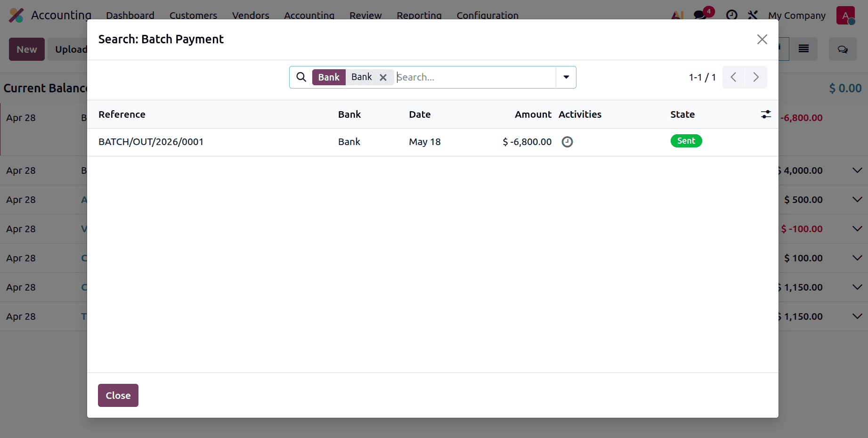Remove the Bank filter facet
The width and height of the screenshot is (868, 438).
(x=383, y=77)
